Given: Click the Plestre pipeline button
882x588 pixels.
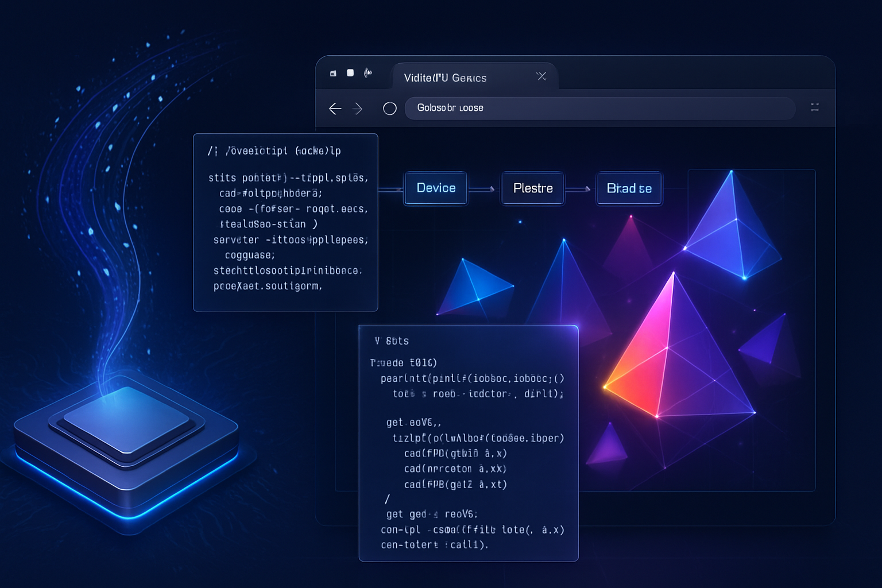Looking at the screenshot, I should pyautogui.click(x=533, y=188).
